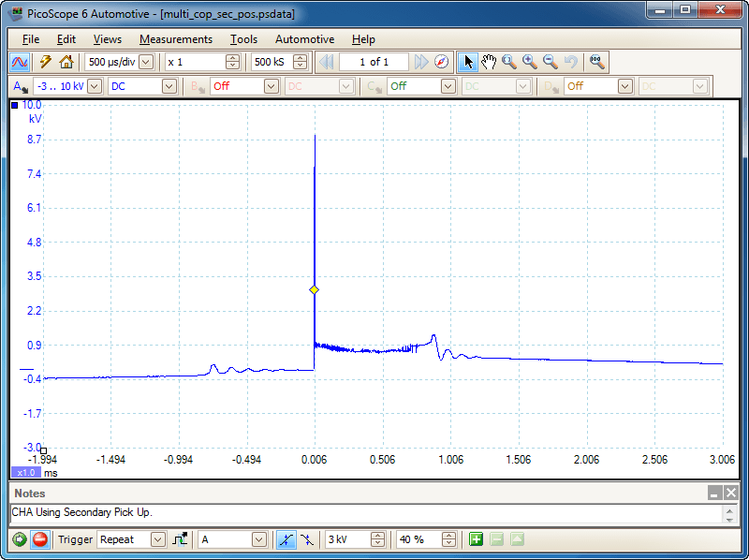Open the buffer navigator compass icon
Image resolution: width=749 pixels, height=560 pixels.
click(x=441, y=62)
